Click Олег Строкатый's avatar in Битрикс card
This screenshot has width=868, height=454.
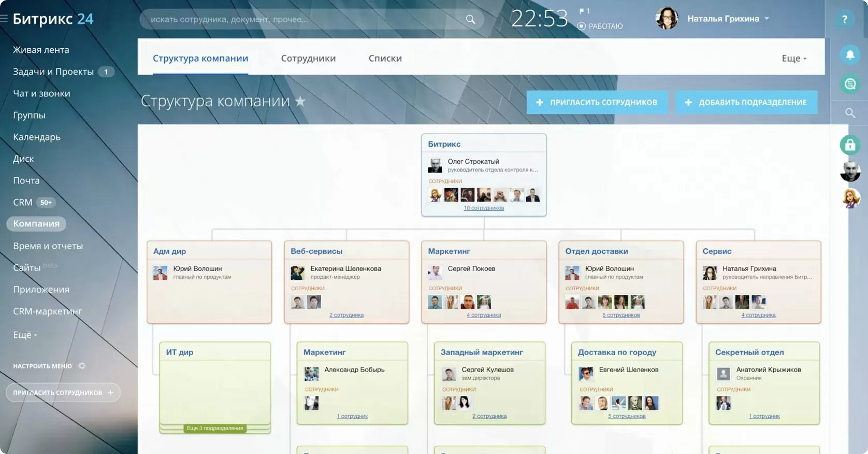click(x=435, y=165)
